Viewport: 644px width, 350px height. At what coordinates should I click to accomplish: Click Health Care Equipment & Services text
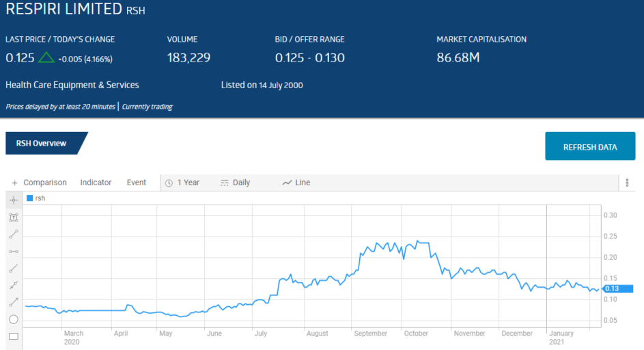pos(72,85)
